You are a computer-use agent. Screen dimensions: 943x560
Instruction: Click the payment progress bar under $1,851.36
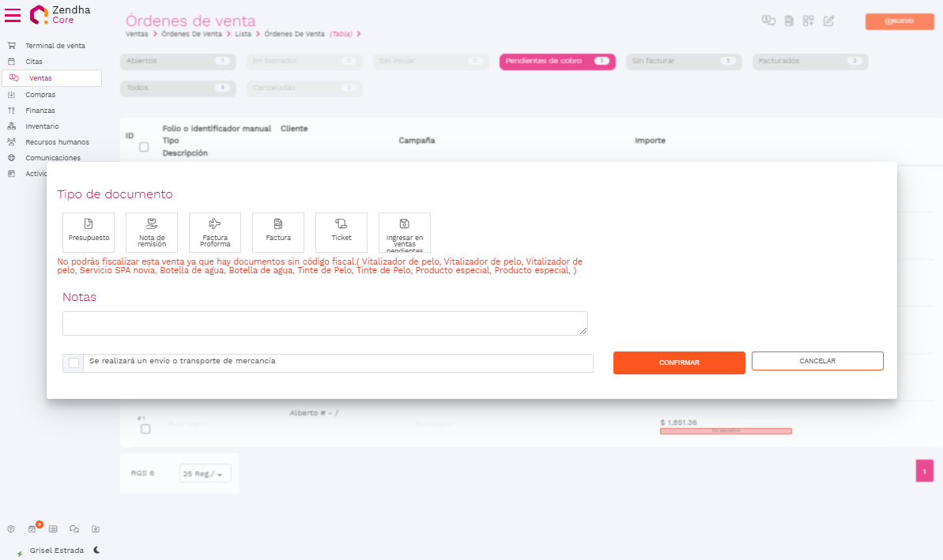[x=726, y=430]
